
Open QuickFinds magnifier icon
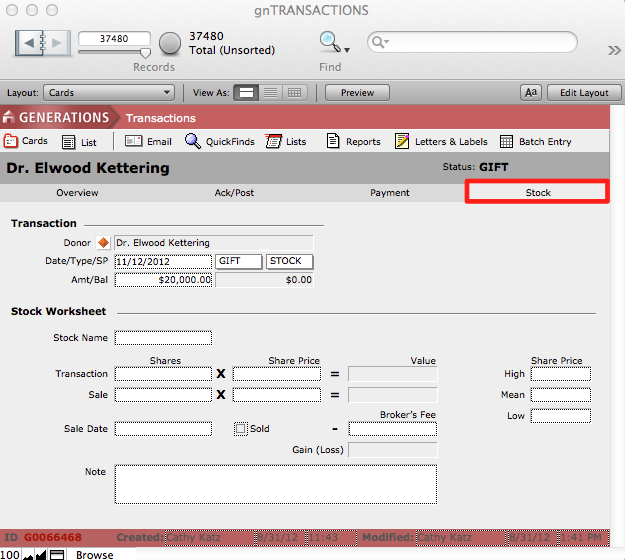[193, 142]
